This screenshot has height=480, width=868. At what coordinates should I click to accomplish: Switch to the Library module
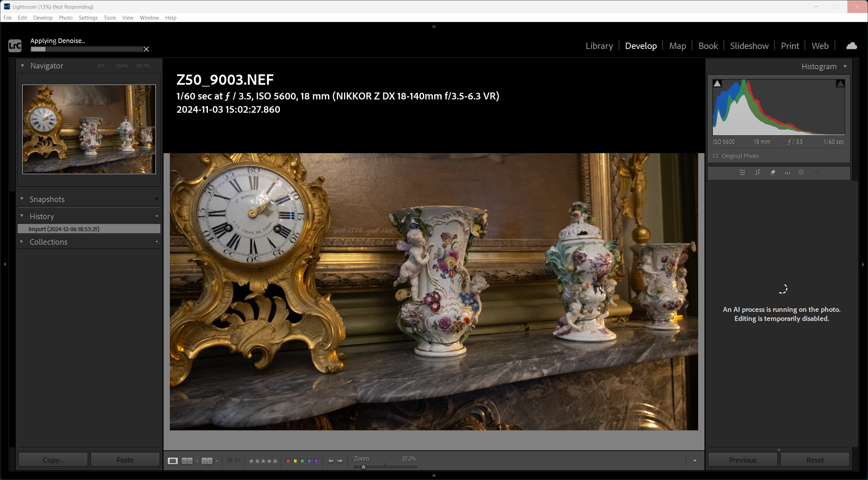[599, 46]
